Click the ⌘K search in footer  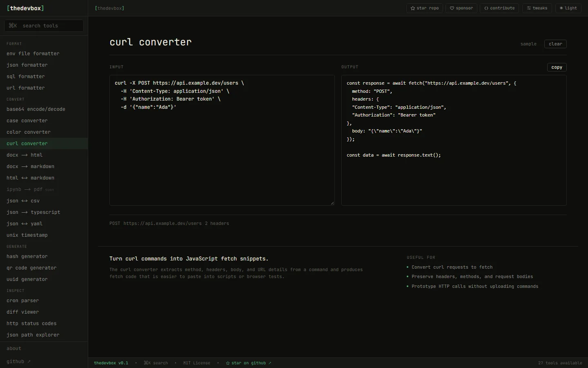156,363
